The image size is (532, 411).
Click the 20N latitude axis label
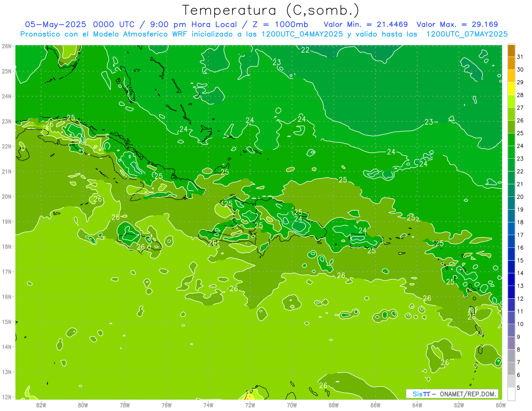[x=7, y=196]
